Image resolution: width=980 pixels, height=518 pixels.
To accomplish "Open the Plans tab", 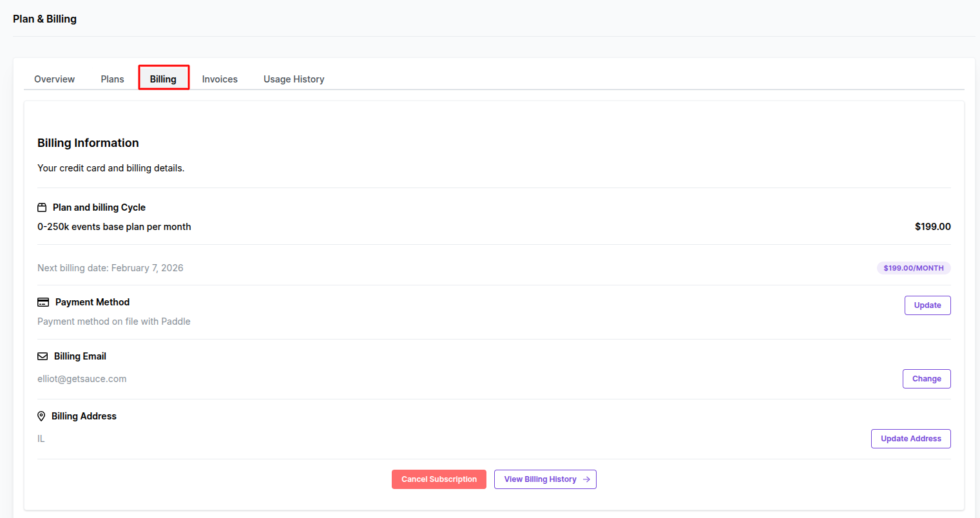I will pyautogui.click(x=112, y=79).
